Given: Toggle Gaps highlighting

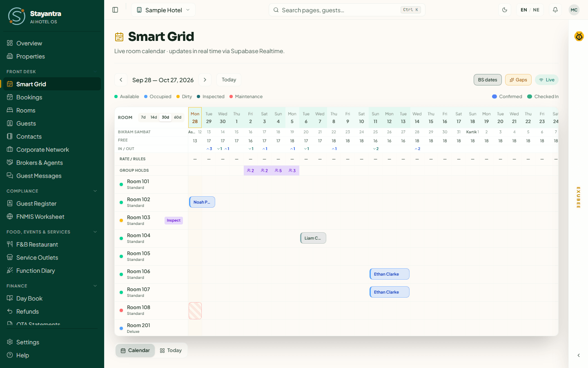Looking at the screenshot, I should click(518, 80).
